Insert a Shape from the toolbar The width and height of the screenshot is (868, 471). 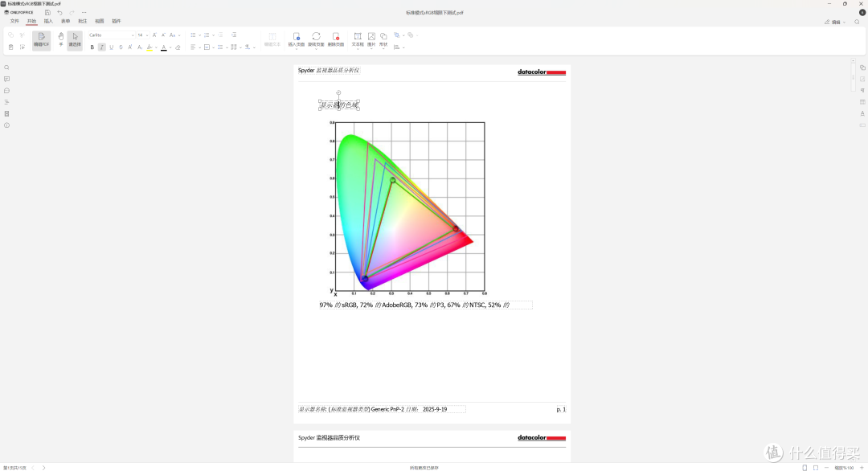[x=383, y=39]
